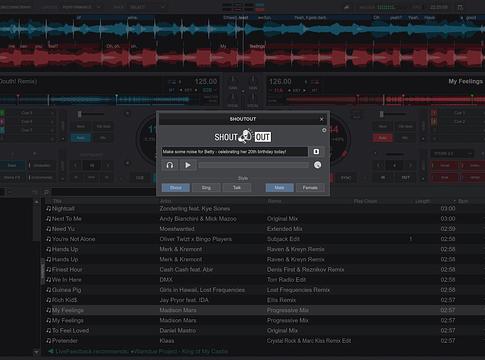
Task: Click the save icon beside shoutout text
Action: [316, 152]
